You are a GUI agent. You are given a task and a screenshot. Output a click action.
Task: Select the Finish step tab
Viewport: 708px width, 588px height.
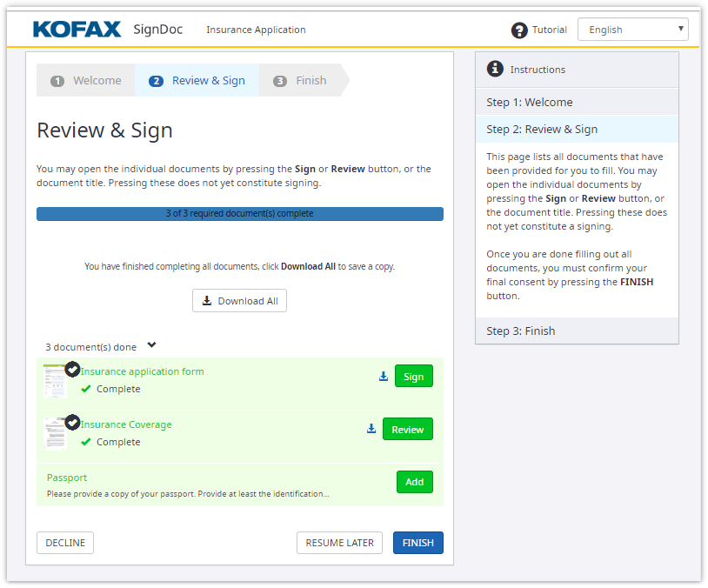pos(302,81)
